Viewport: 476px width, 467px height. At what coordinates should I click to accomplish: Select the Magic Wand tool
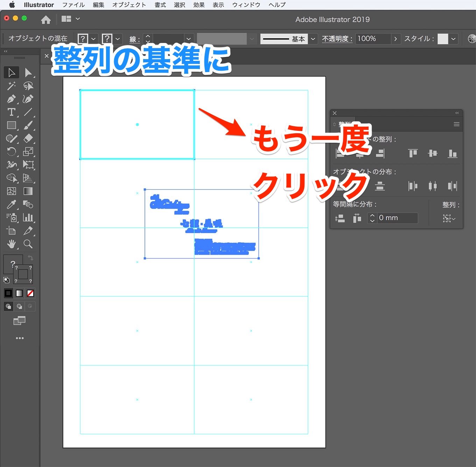[x=12, y=86]
